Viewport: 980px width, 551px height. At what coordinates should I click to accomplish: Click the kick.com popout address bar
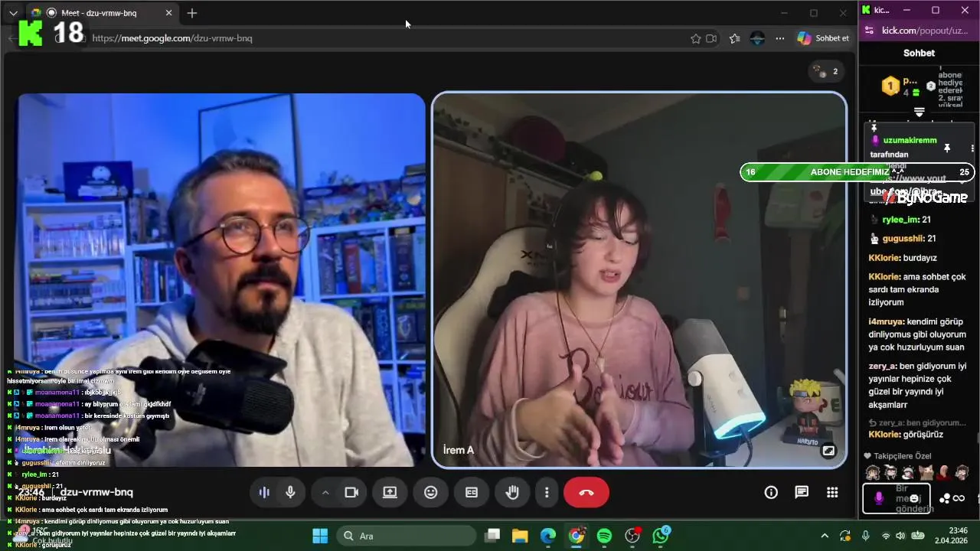pos(925,31)
